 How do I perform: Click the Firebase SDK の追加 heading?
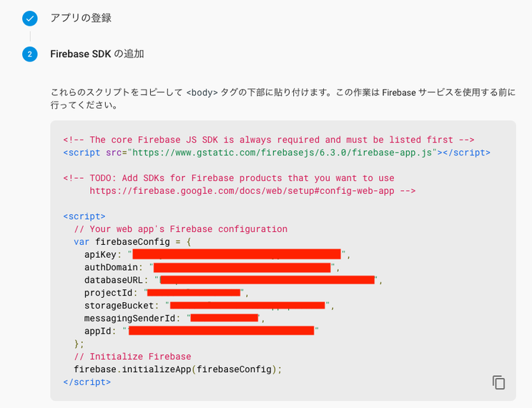97,54
